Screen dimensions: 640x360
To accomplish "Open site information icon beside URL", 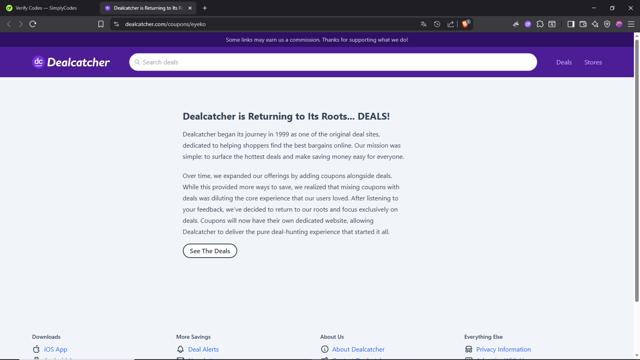I will (116, 24).
